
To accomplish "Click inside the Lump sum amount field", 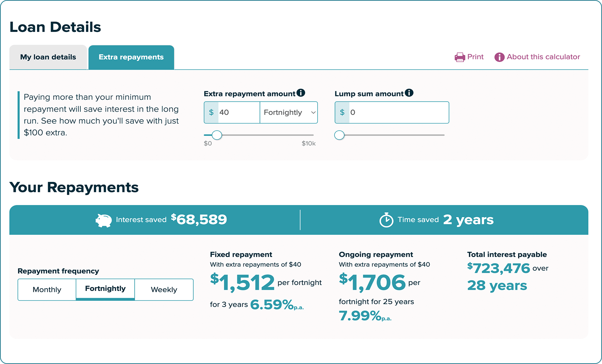I will click(x=391, y=112).
